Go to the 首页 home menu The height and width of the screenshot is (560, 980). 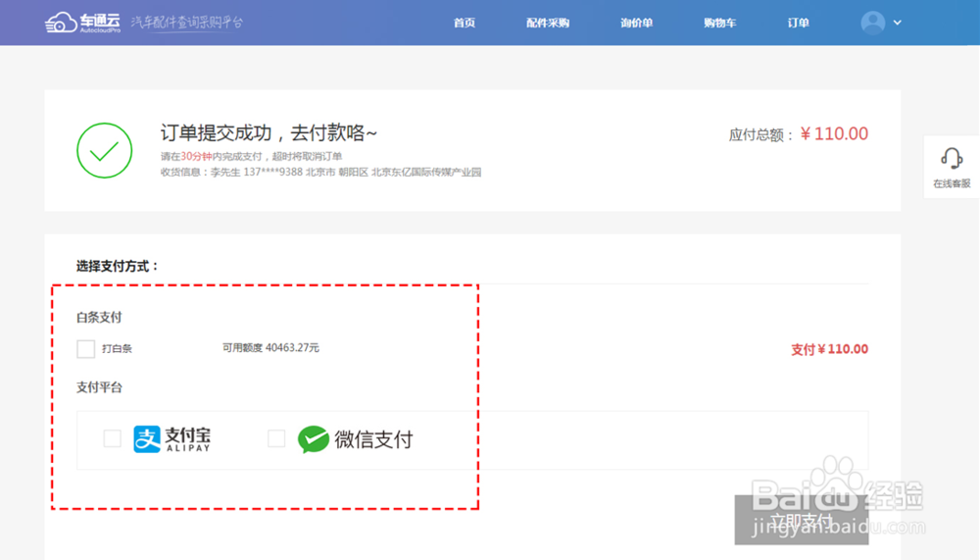465,24
